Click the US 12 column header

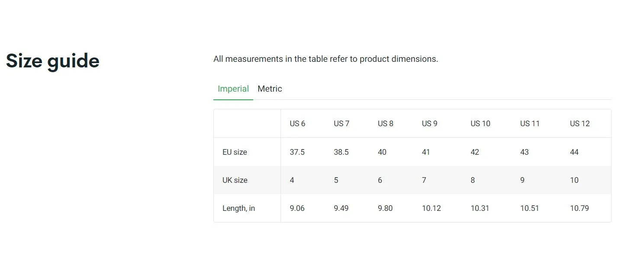pyautogui.click(x=580, y=124)
